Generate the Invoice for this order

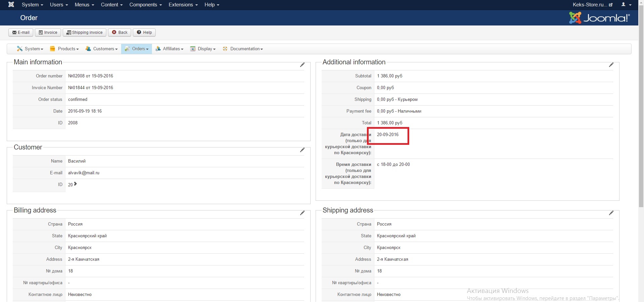48,33
